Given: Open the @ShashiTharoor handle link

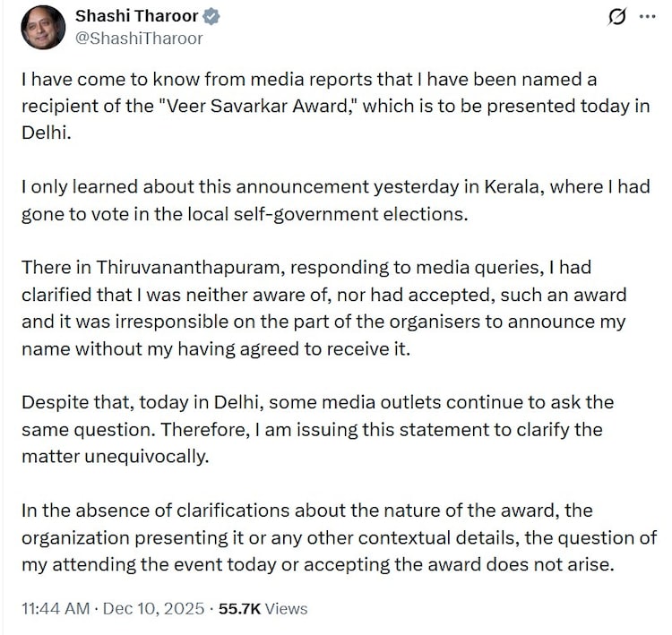Looking at the screenshot, I should [x=139, y=38].
